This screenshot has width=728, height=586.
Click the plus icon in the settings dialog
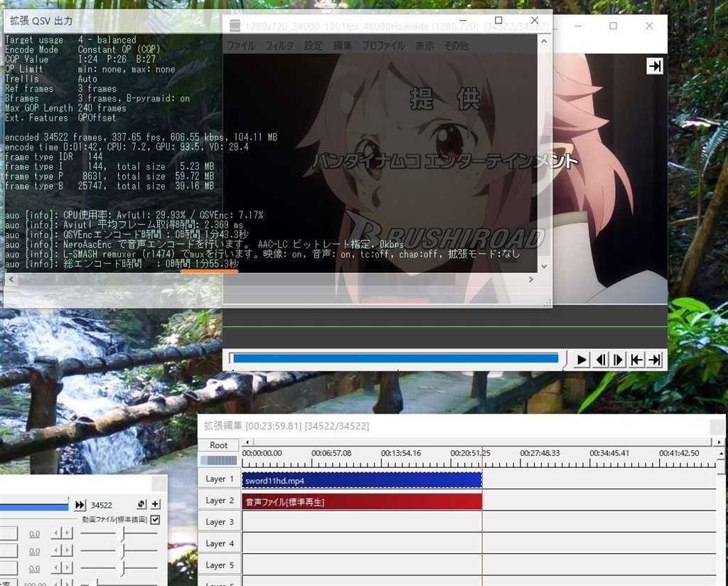tap(156, 504)
